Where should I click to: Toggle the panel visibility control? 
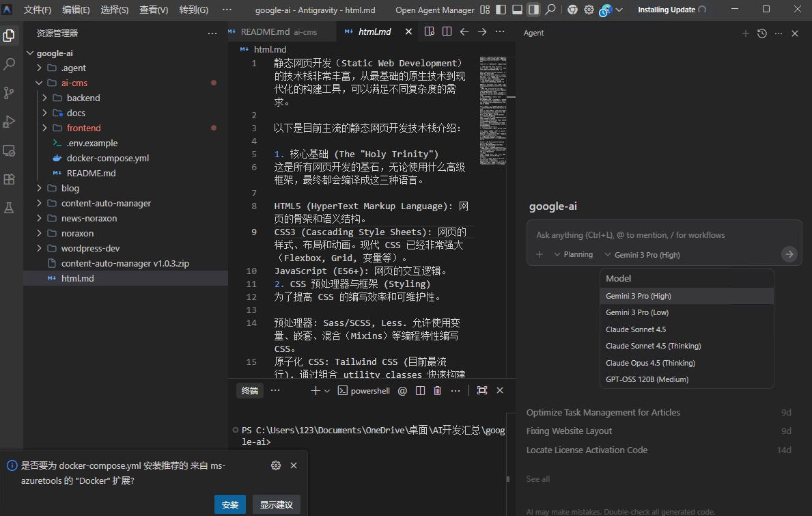(517, 10)
